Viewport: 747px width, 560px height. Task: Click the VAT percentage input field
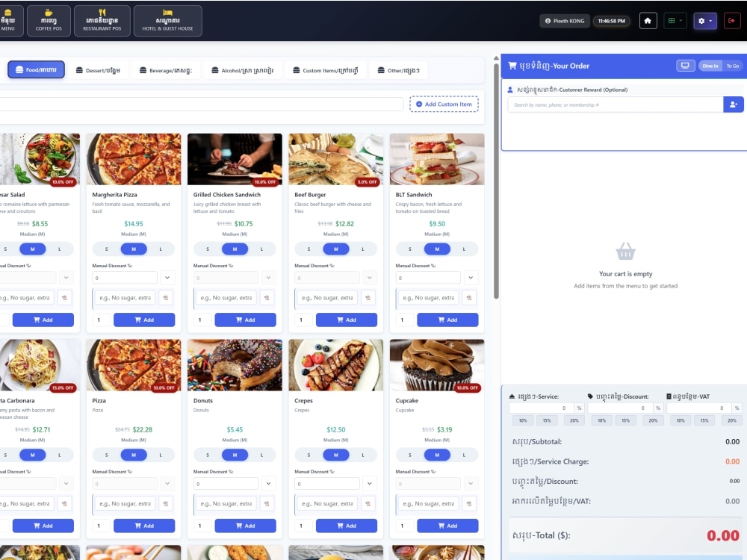click(699, 408)
